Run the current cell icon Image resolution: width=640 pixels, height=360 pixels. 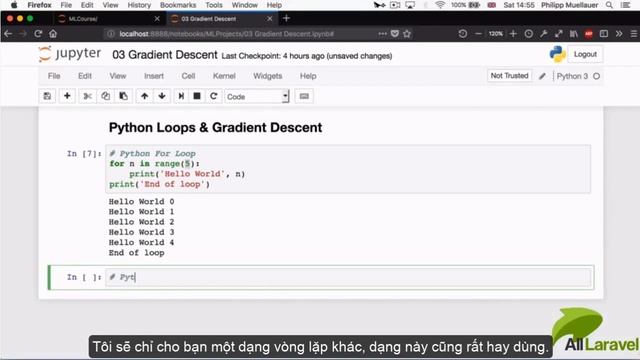tap(181, 96)
